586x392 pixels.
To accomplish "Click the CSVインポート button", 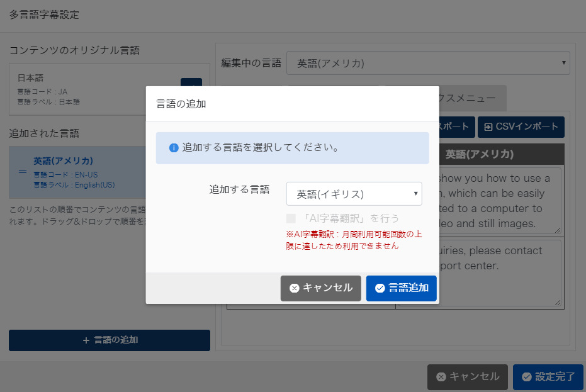I will (521, 126).
